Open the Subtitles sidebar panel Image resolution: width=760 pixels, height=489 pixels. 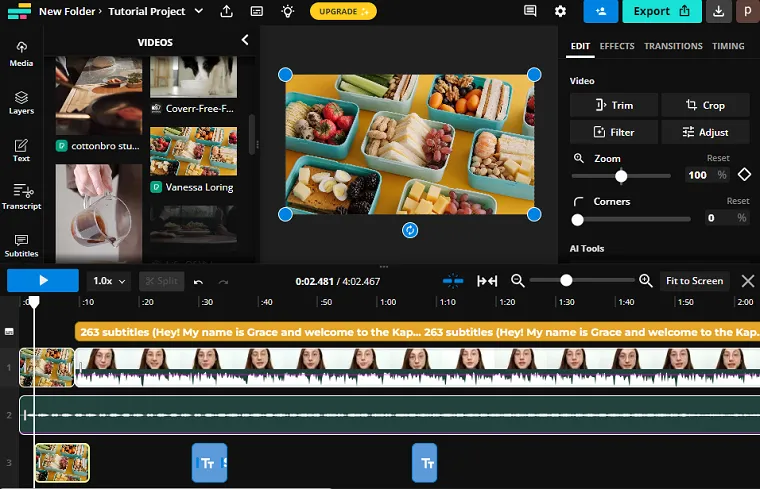(21, 245)
